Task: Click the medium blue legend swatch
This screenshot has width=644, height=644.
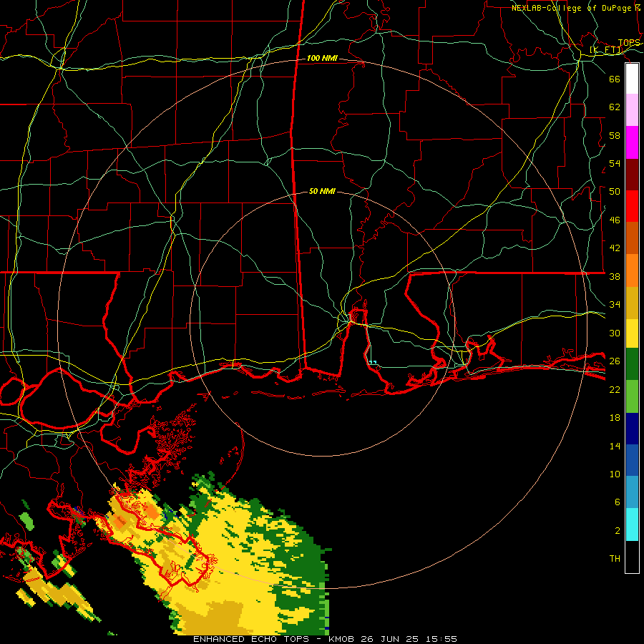Action: point(632,460)
